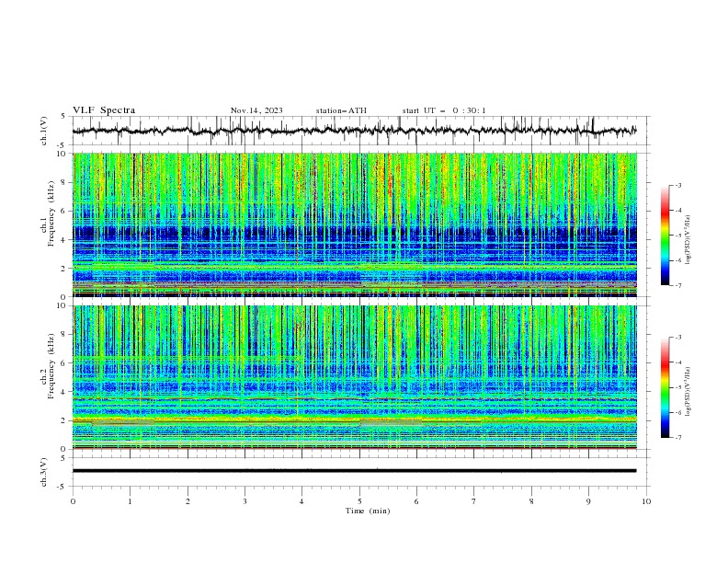Click Time axis tick label "9"

(x=588, y=501)
